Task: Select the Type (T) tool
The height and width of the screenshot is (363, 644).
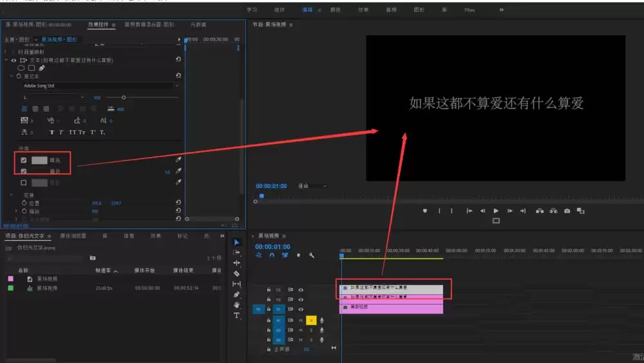Action: 236,316
